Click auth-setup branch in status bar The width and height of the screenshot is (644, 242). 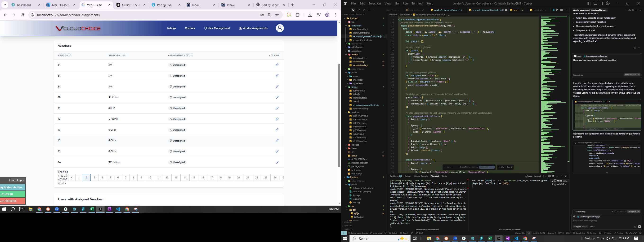point(377,233)
